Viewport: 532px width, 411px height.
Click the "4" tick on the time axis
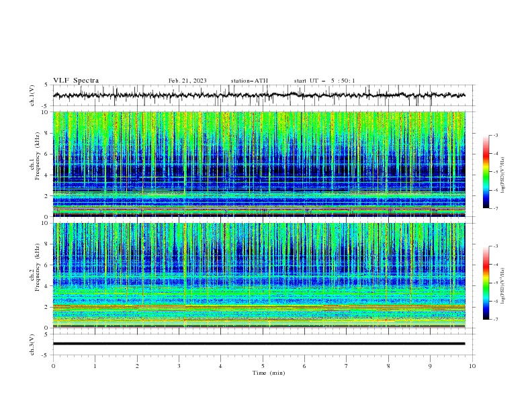tap(220, 366)
